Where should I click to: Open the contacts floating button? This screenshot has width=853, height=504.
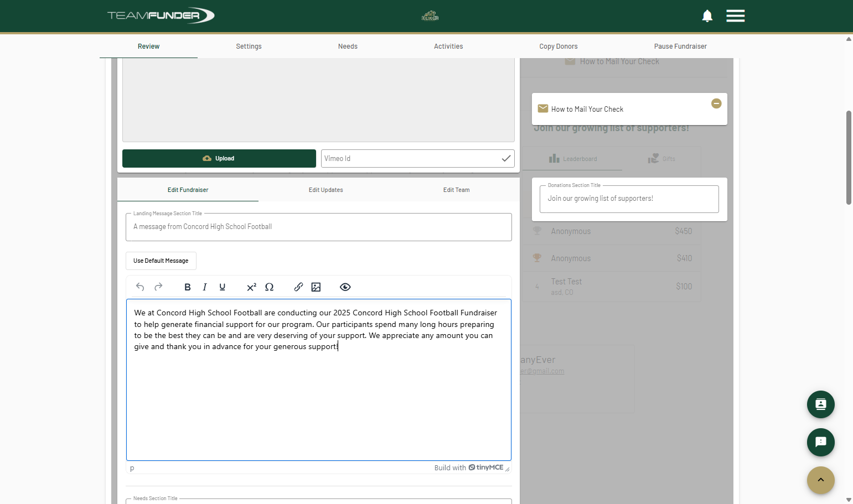(821, 404)
